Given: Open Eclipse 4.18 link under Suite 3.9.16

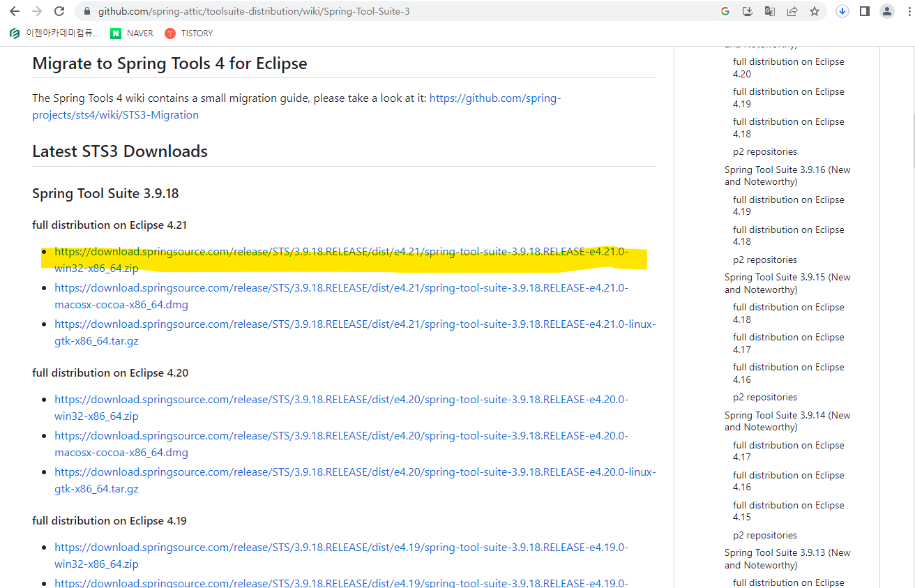Looking at the screenshot, I should tap(788, 236).
